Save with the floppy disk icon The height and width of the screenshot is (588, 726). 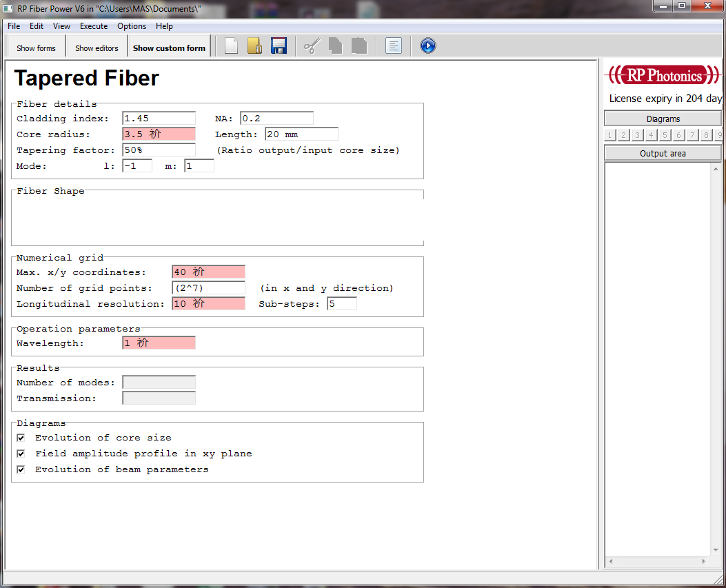pyautogui.click(x=279, y=45)
